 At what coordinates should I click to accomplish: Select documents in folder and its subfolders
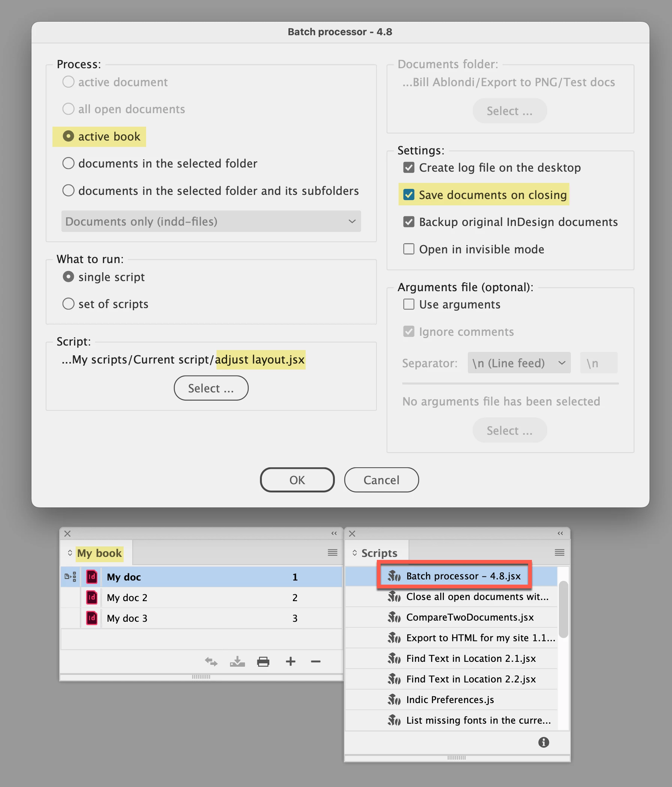[x=68, y=190]
